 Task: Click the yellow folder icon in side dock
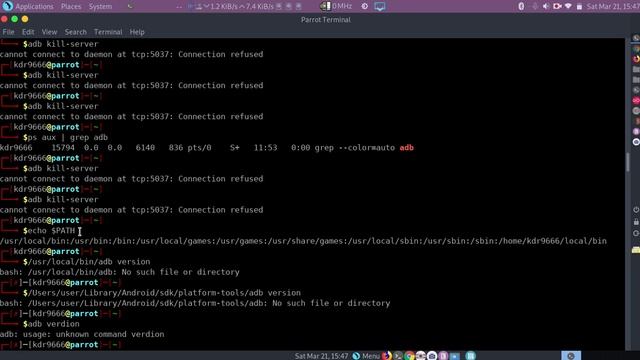point(636,250)
